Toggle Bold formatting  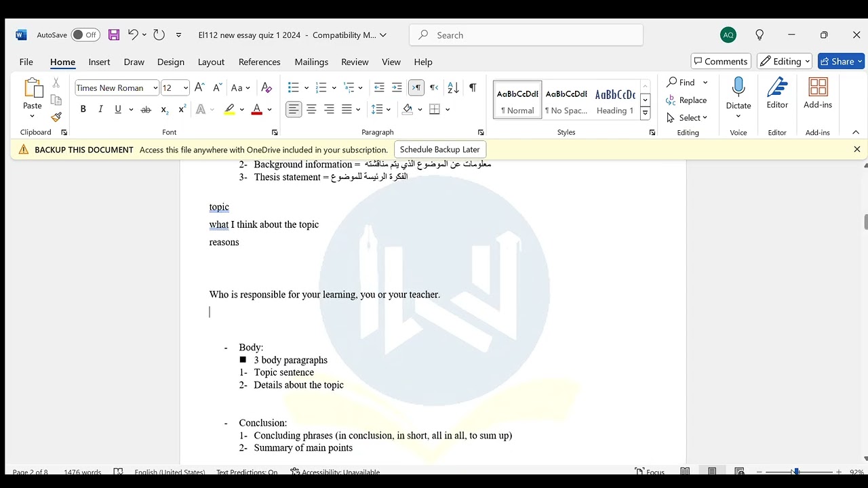click(x=83, y=109)
